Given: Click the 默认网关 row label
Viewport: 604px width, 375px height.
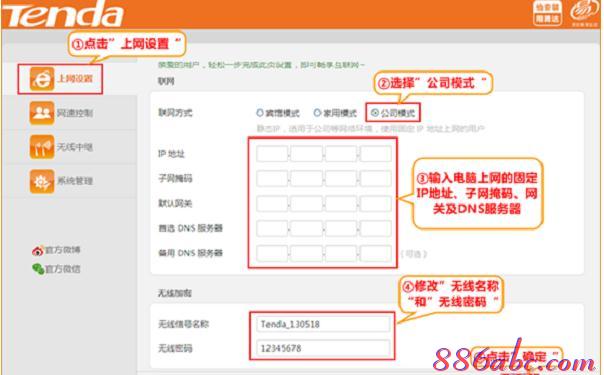Looking at the screenshot, I should [175, 203].
